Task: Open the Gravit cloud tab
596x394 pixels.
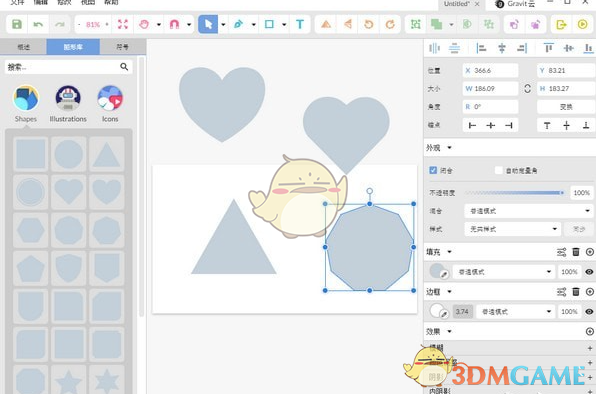Action: 516,4
